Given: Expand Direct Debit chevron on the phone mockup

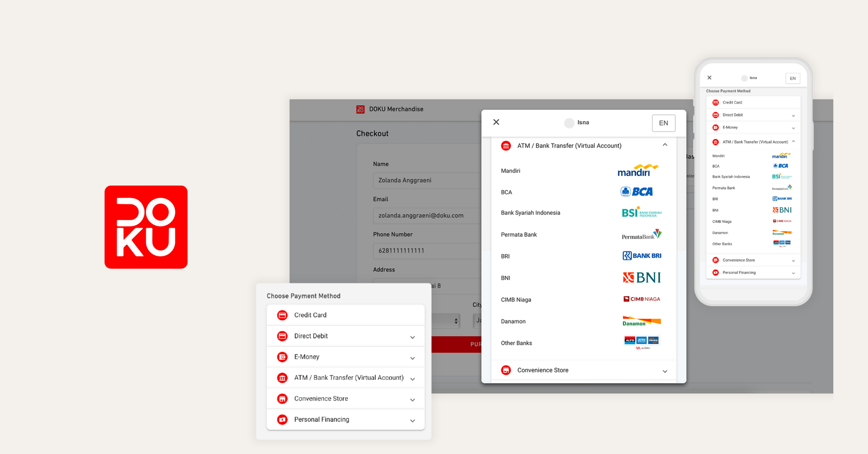Looking at the screenshot, I should (793, 115).
